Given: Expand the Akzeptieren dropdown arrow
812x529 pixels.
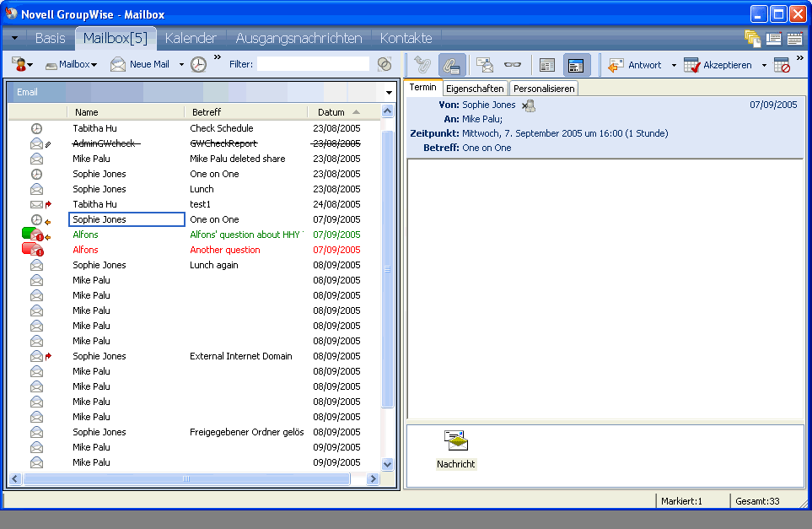Looking at the screenshot, I should point(764,65).
